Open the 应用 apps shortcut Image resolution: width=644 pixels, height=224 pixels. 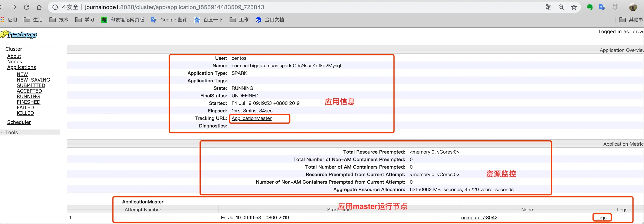(9, 20)
